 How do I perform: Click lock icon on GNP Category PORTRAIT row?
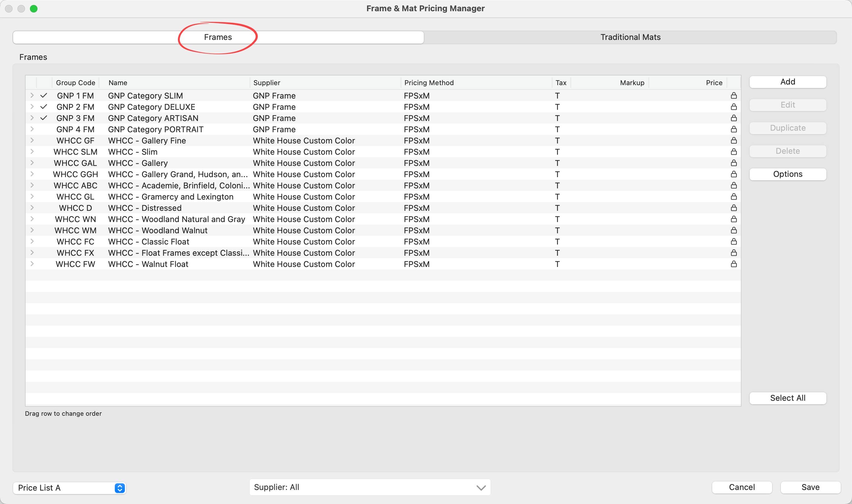(x=734, y=129)
